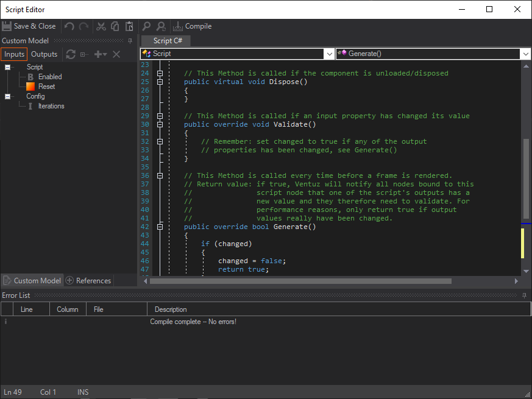Viewport: 532px width, 399px height.
Task: Click the Refresh inputs icon
Action: click(70, 54)
